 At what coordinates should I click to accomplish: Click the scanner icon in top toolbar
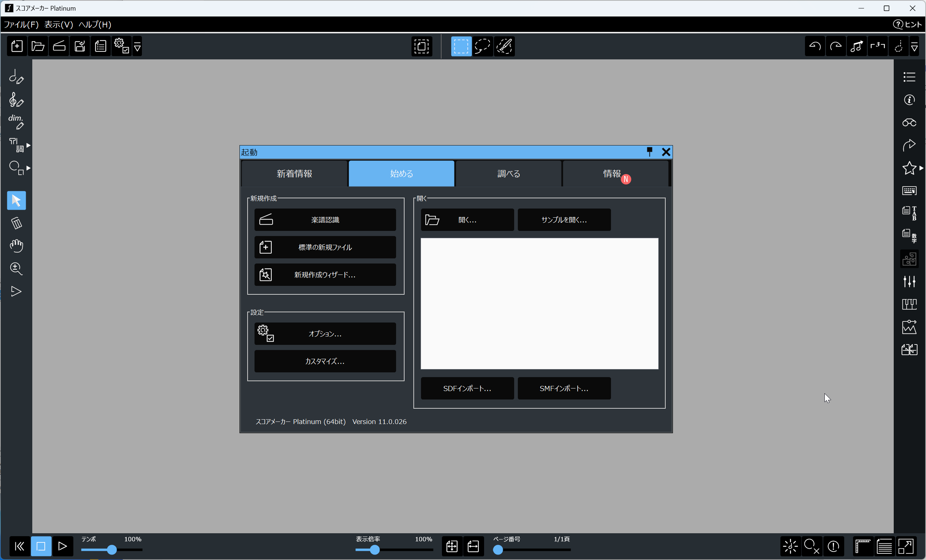[x=59, y=46]
